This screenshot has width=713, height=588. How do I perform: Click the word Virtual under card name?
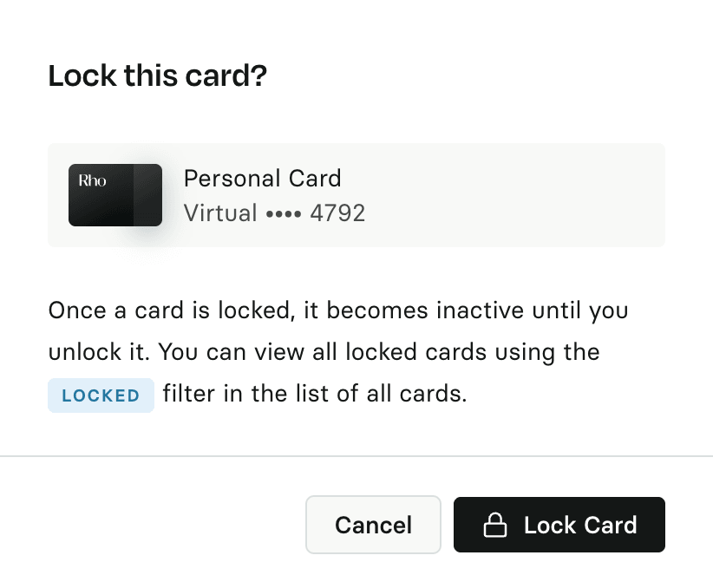pyautogui.click(x=220, y=212)
